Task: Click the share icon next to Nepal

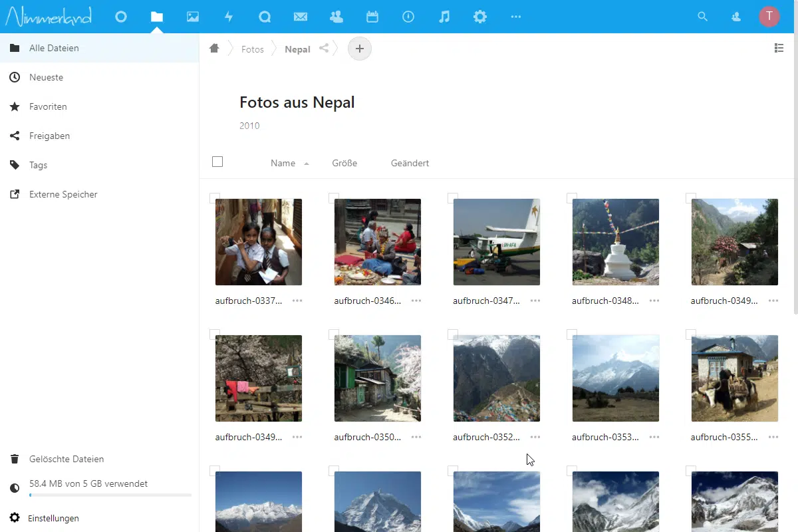Action: click(x=324, y=49)
